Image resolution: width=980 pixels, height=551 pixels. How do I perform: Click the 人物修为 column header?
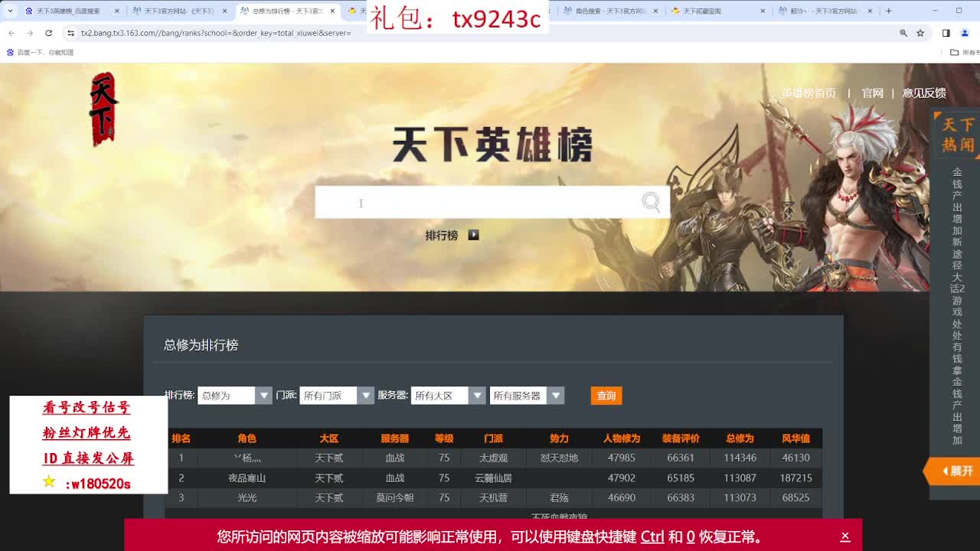point(621,439)
